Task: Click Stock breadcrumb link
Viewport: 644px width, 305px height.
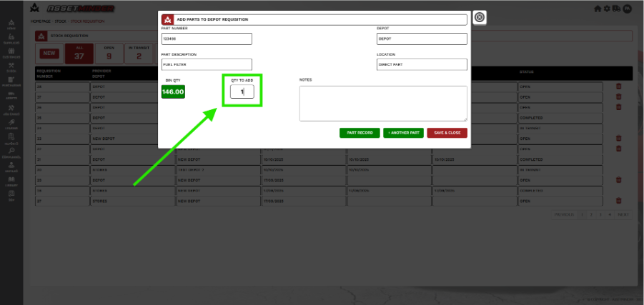Action: click(x=60, y=21)
